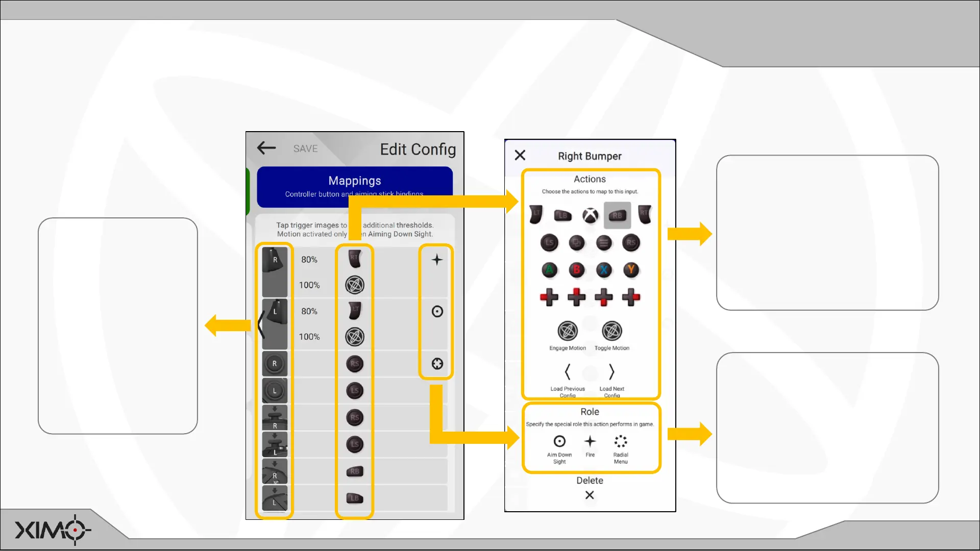Click Load Previous Config chevron
The height and width of the screenshot is (551, 980).
pyautogui.click(x=567, y=372)
